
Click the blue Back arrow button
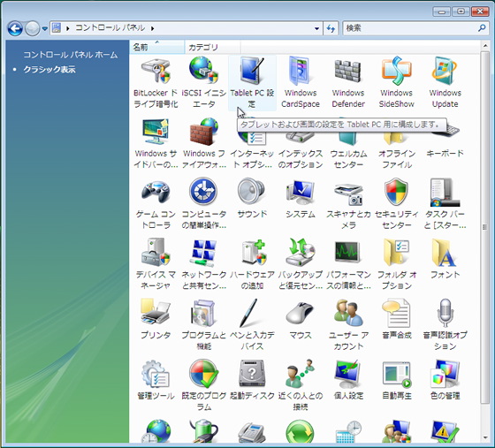click(15, 28)
